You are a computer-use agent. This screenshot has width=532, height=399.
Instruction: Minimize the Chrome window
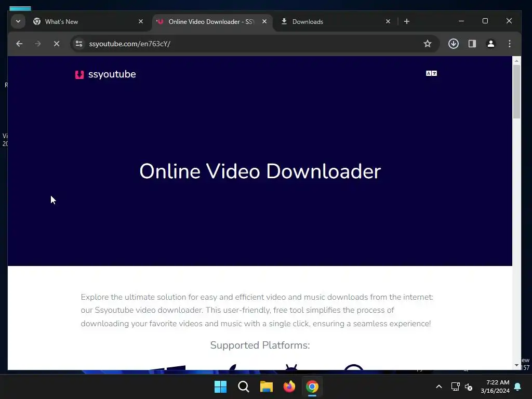[x=461, y=21]
